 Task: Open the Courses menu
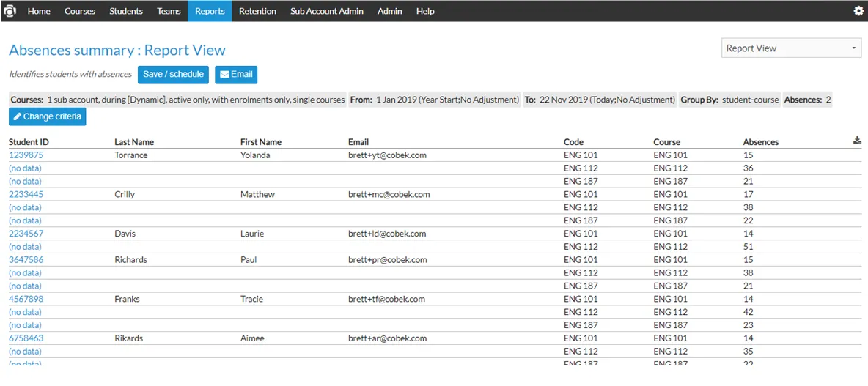click(80, 11)
